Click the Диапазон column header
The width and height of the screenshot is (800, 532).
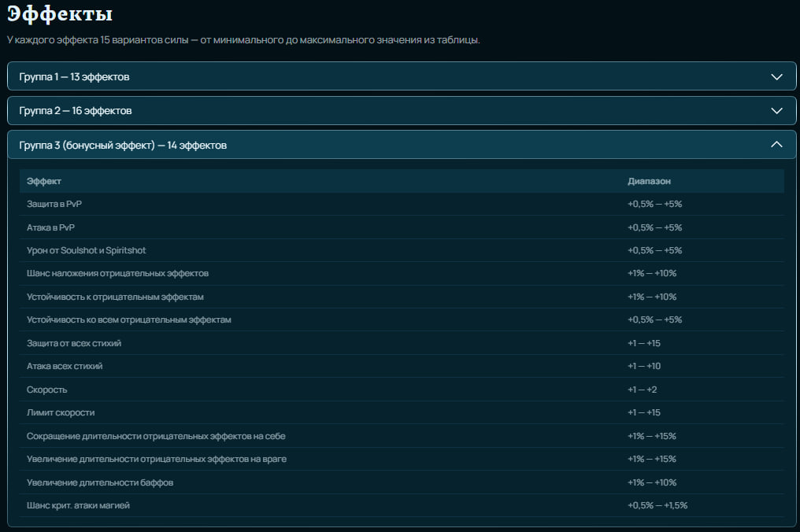tap(649, 181)
